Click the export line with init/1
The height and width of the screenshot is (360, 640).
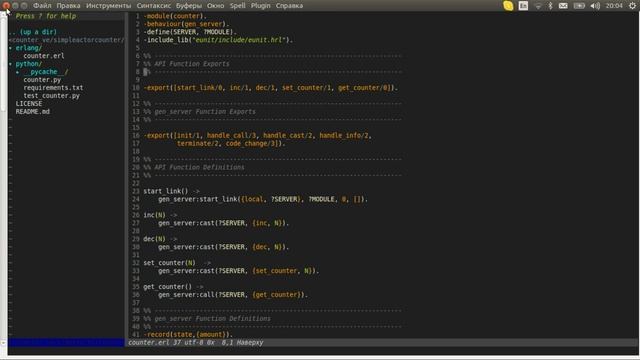coord(258,136)
